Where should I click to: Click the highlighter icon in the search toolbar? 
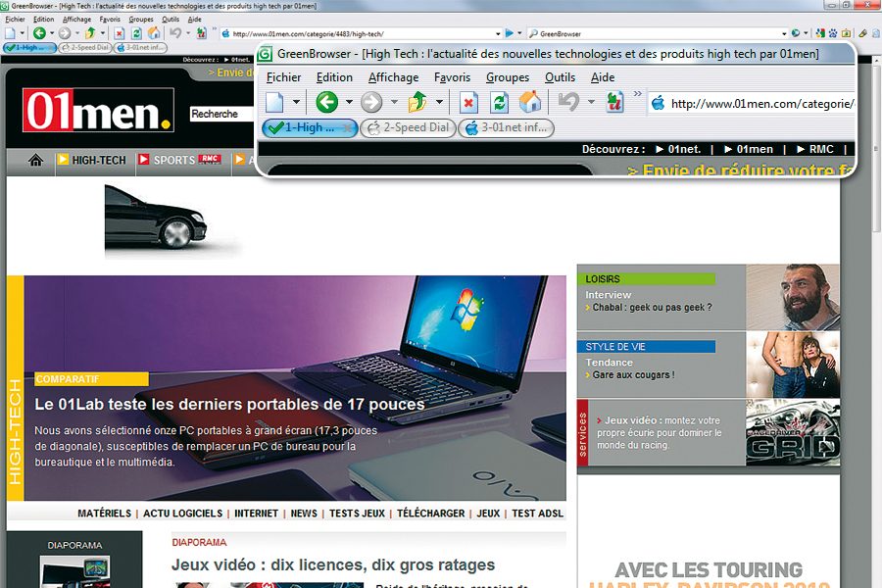pos(862,33)
